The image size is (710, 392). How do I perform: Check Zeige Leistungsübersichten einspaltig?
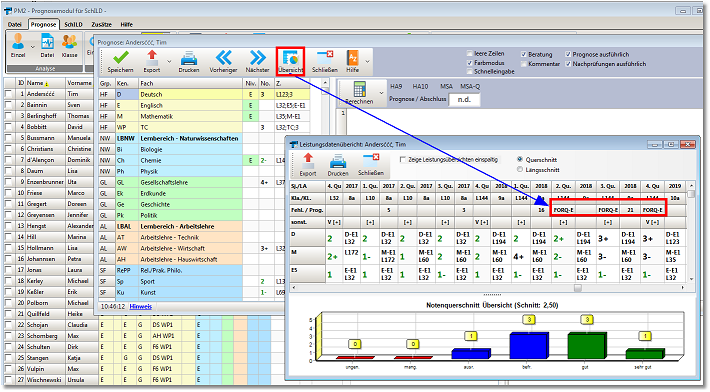403,160
